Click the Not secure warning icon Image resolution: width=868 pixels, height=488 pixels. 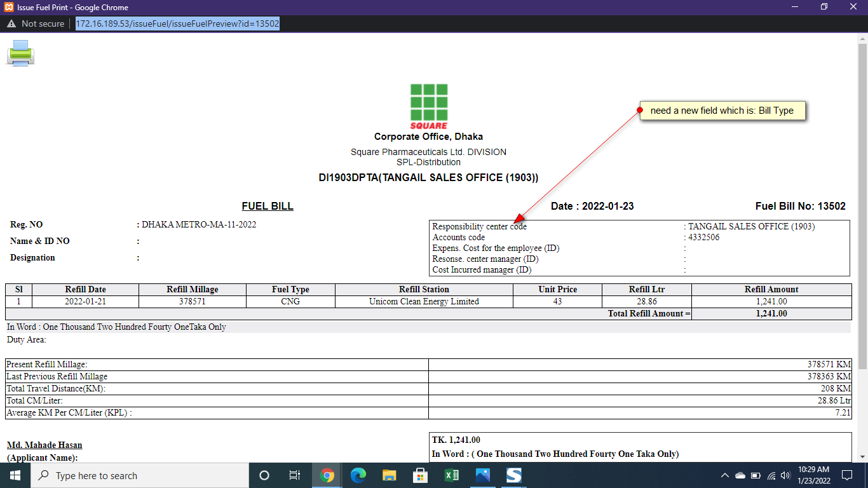(11, 24)
